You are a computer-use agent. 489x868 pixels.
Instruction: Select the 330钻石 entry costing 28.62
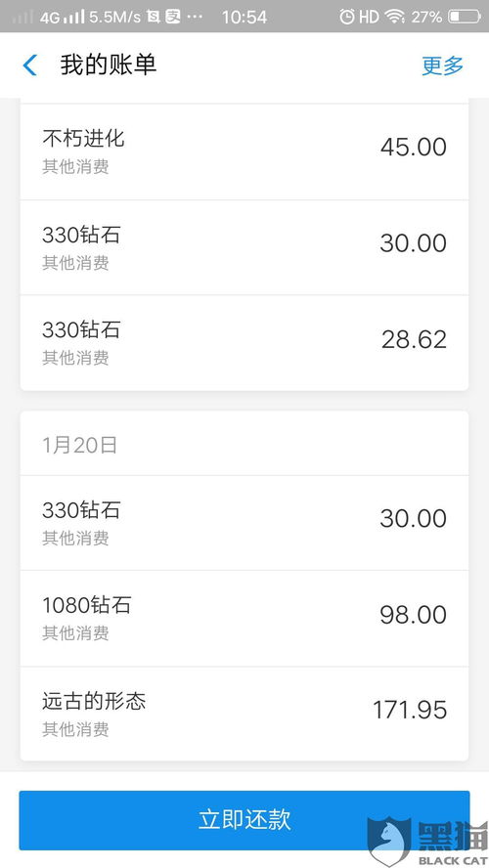pyautogui.click(x=244, y=343)
